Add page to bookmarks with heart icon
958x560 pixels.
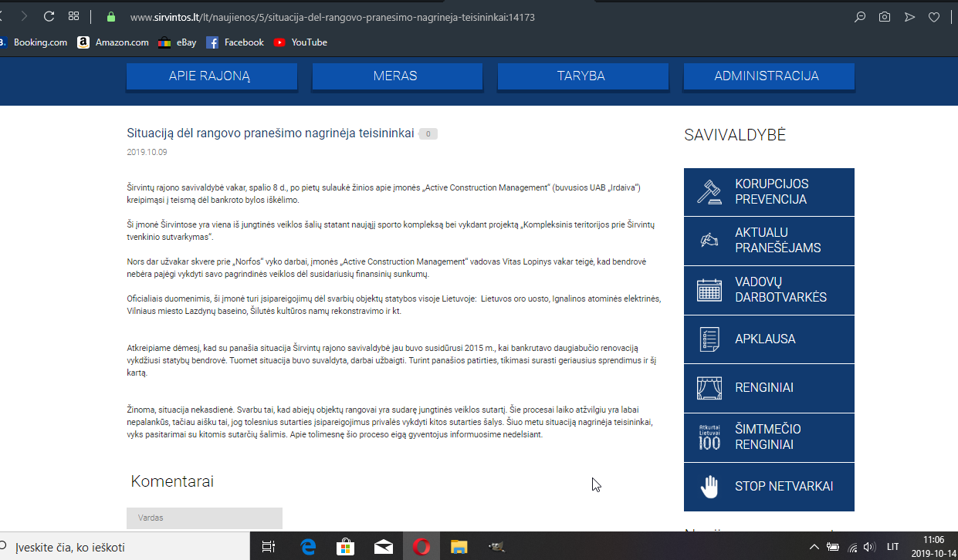(933, 17)
